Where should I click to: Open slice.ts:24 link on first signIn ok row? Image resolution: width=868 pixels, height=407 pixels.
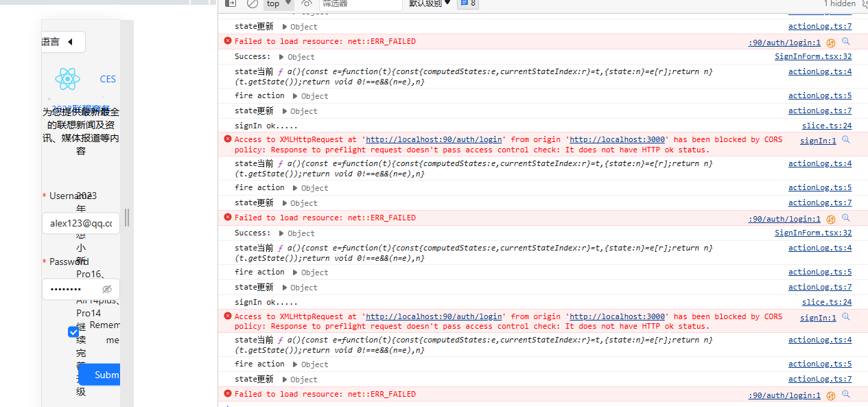[827, 126]
